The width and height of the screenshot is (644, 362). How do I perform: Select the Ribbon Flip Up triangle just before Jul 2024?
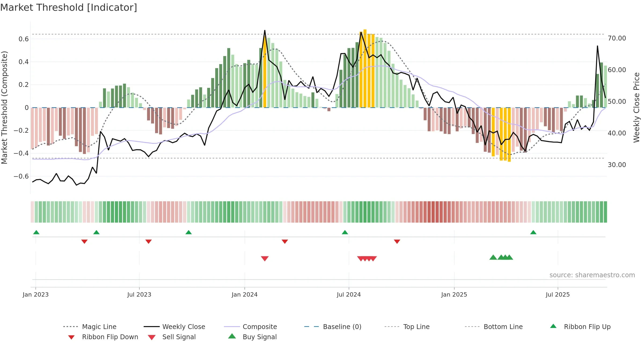pyautogui.click(x=345, y=232)
